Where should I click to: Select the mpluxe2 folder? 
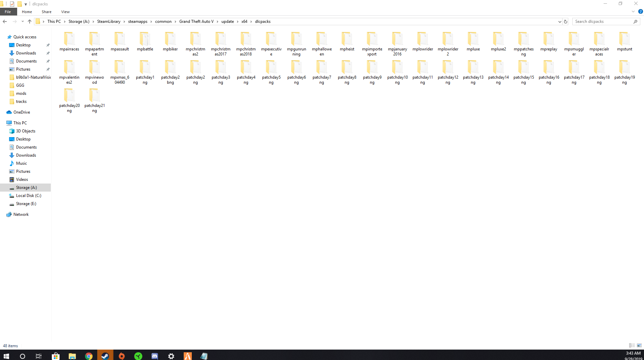coord(498,42)
